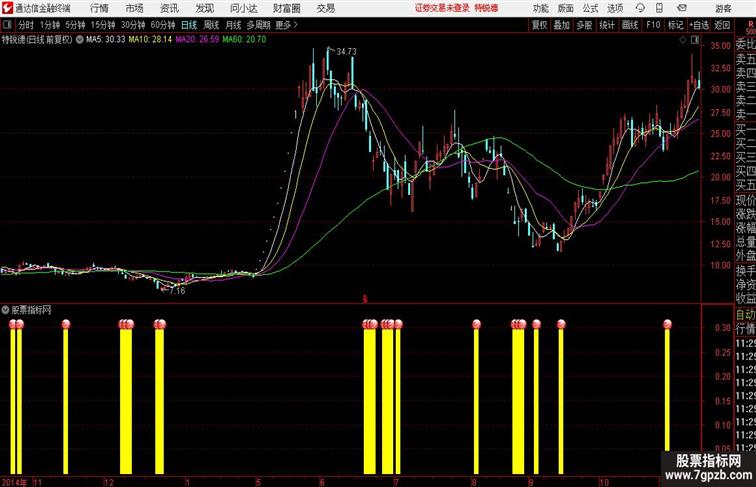Expand the 更多 periods chevron
The width and height of the screenshot is (756, 487).
point(286,25)
